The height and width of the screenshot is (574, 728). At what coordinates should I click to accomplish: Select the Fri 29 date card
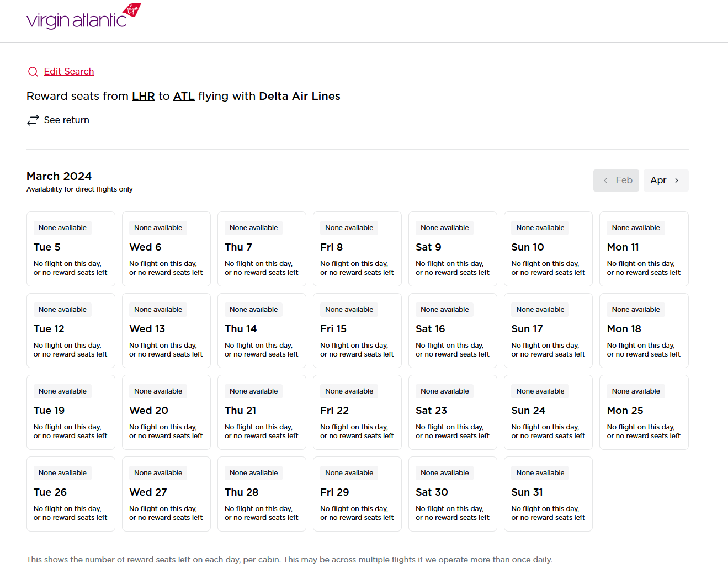(357, 494)
